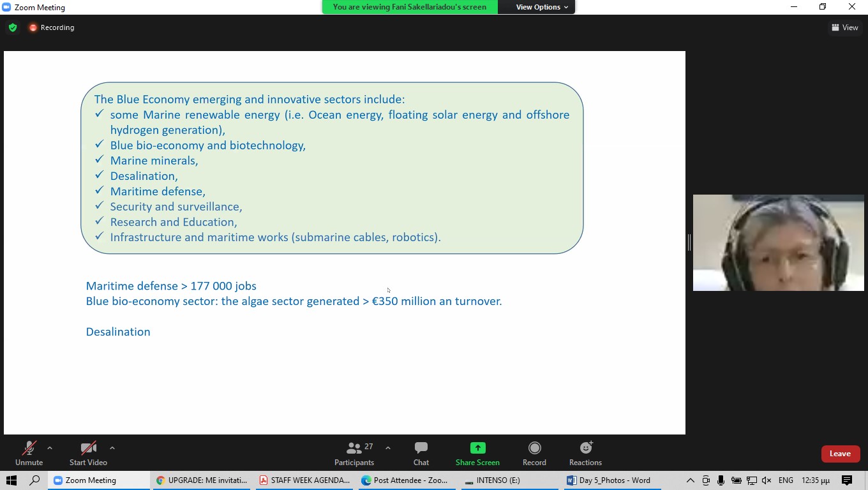Click the Unmute microphone button
868x490 pixels.
(x=29, y=454)
